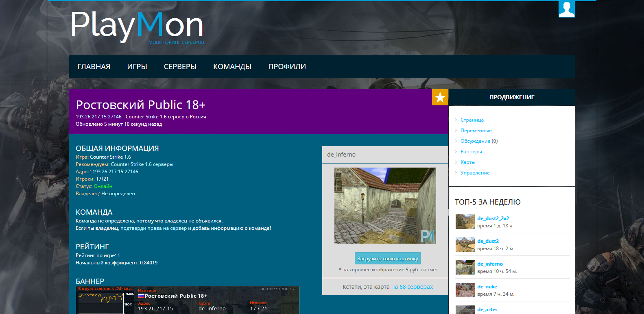
Task: Click the server banner image
Action: pyautogui.click(x=188, y=300)
